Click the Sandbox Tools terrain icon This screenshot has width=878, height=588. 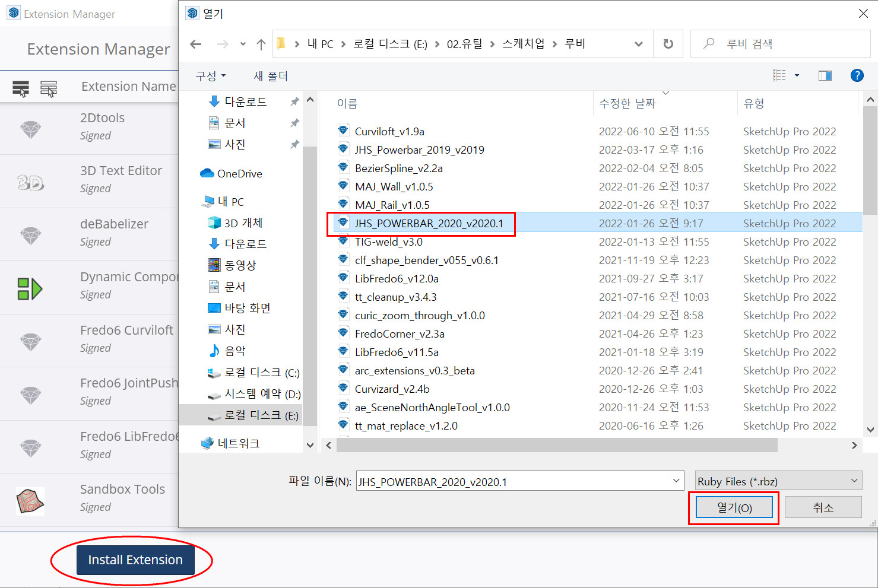(30, 501)
